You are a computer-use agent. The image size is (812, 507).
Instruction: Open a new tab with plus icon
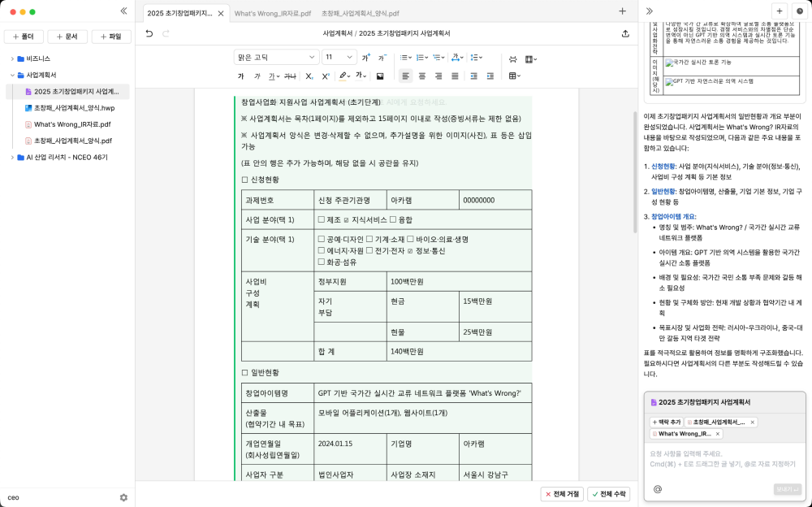(623, 11)
